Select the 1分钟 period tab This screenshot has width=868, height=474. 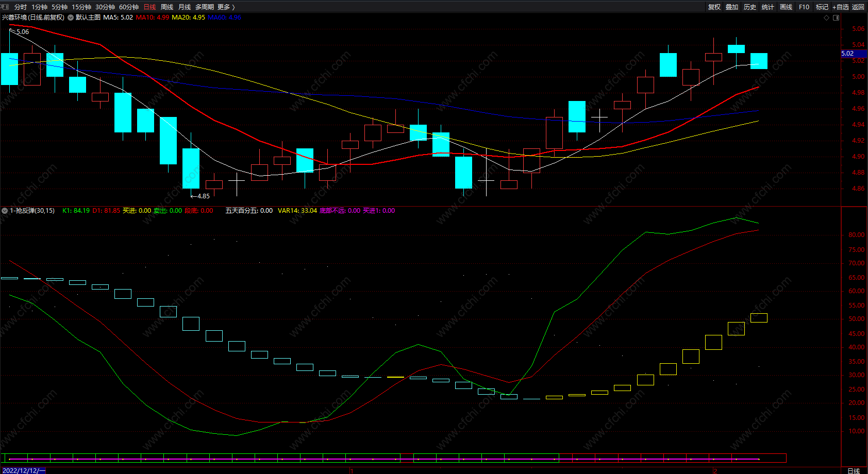point(39,7)
